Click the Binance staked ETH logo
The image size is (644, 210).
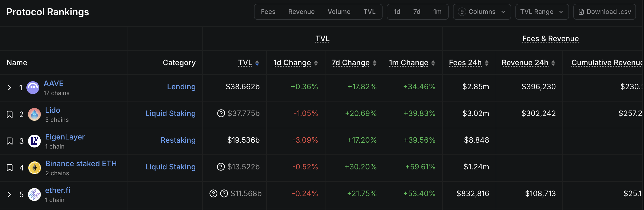click(34, 168)
